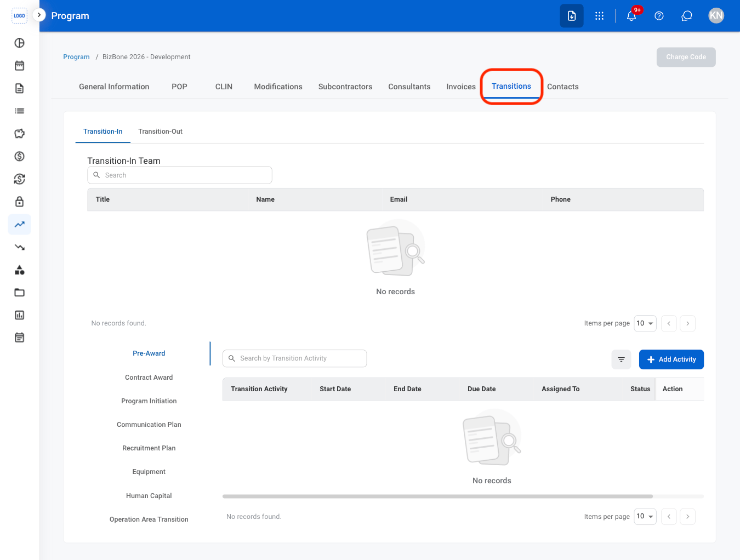This screenshot has height=560, width=740.
Task: Go to previous page of activity table
Action: pos(669,516)
